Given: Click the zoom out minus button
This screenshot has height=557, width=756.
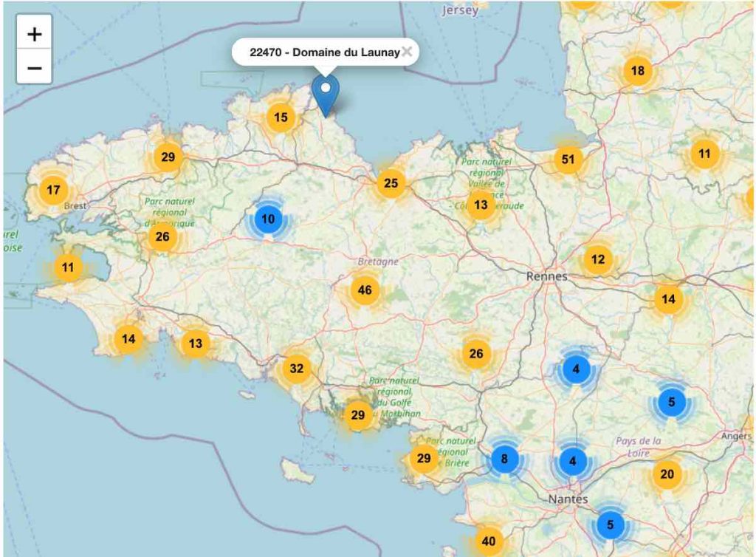Looking at the screenshot, I should pyautogui.click(x=35, y=68).
